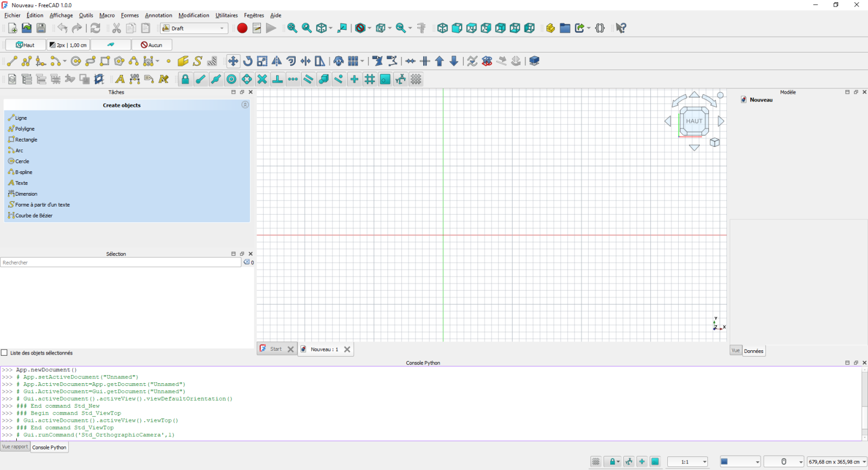
Task: Open the Draft workbench selector dropdown
Action: (194, 28)
